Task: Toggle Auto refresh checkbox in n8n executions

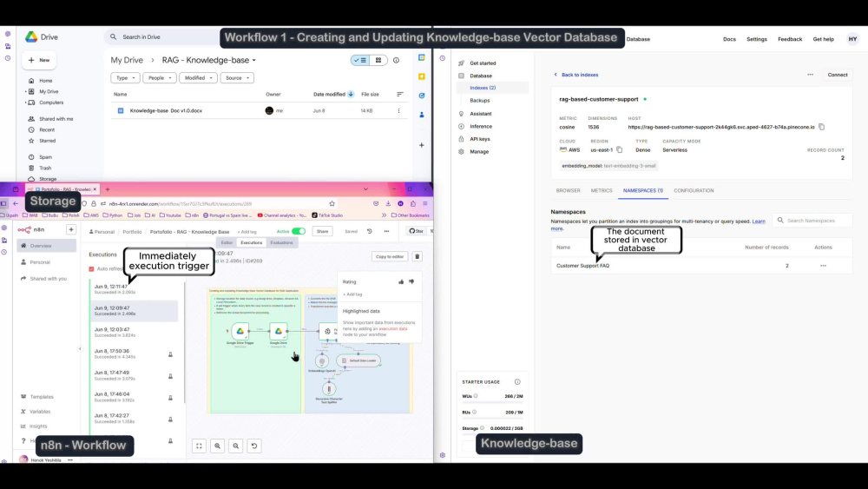Action: 91,269
